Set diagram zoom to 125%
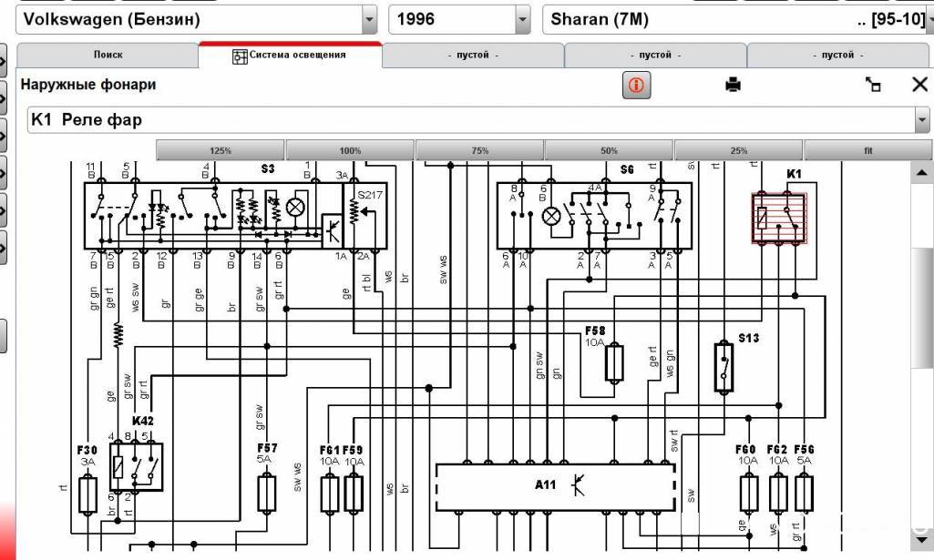Viewport: 934px width, 560px height. (221, 150)
